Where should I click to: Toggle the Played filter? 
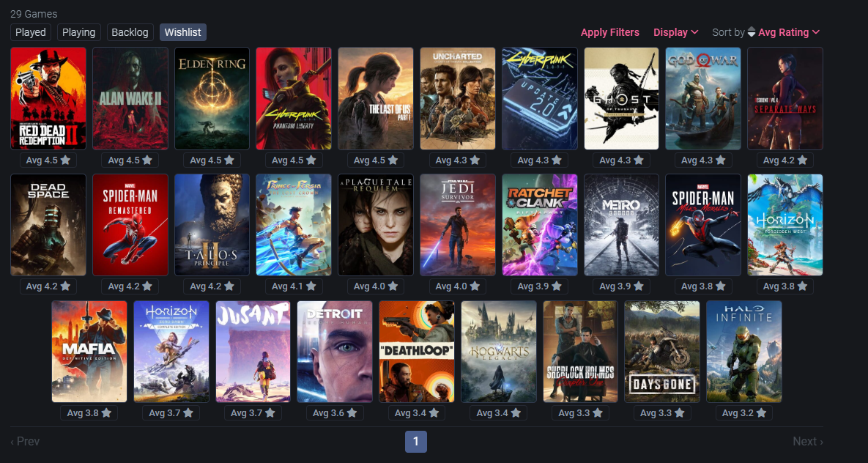click(31, 32)
